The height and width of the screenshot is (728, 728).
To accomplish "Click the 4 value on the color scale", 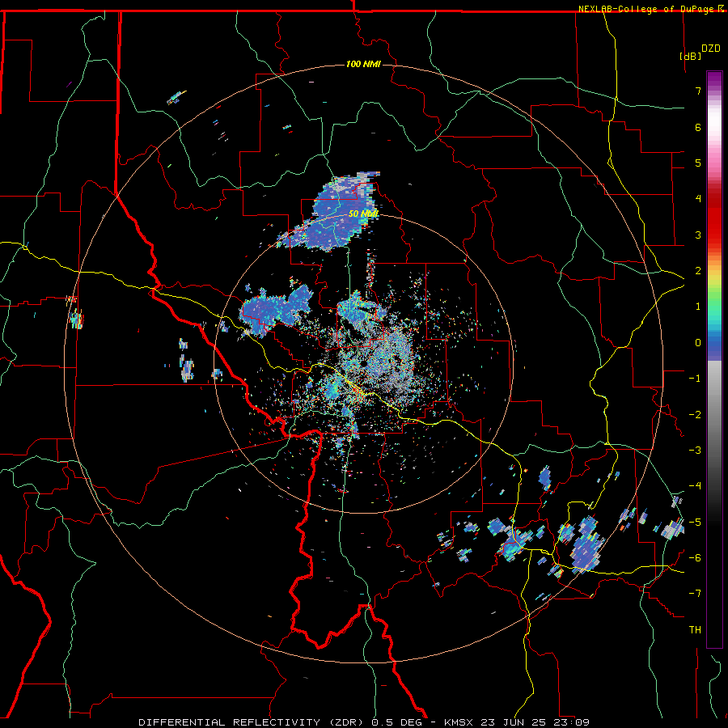I will [698, 199].
